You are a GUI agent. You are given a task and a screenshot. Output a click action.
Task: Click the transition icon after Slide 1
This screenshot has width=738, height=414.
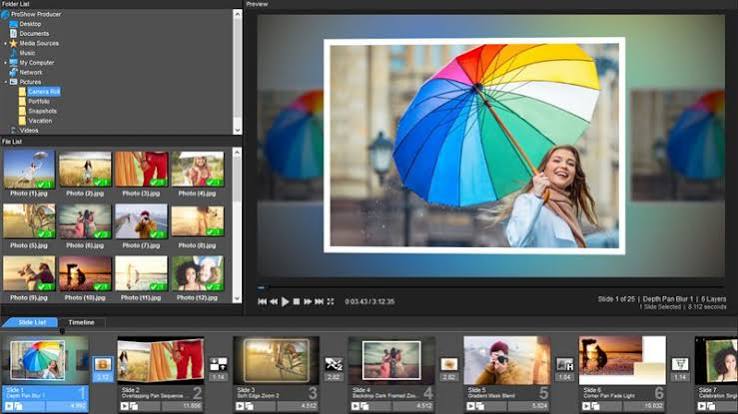click(103, 364)
